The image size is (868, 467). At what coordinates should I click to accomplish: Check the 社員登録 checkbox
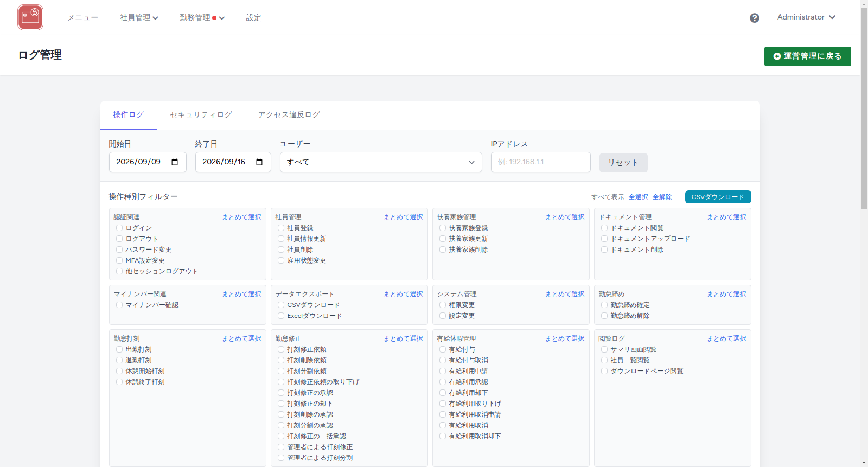pyautogui.click(x=281, y=228)
